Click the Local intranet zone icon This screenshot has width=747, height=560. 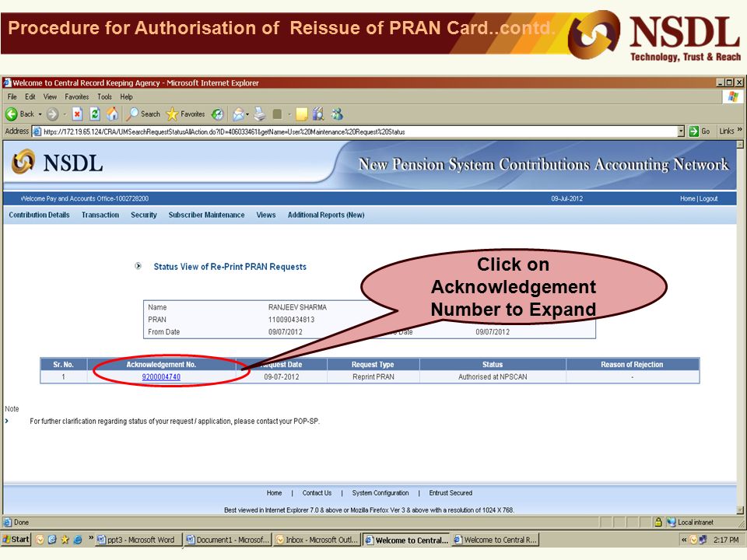coord(672,523)
